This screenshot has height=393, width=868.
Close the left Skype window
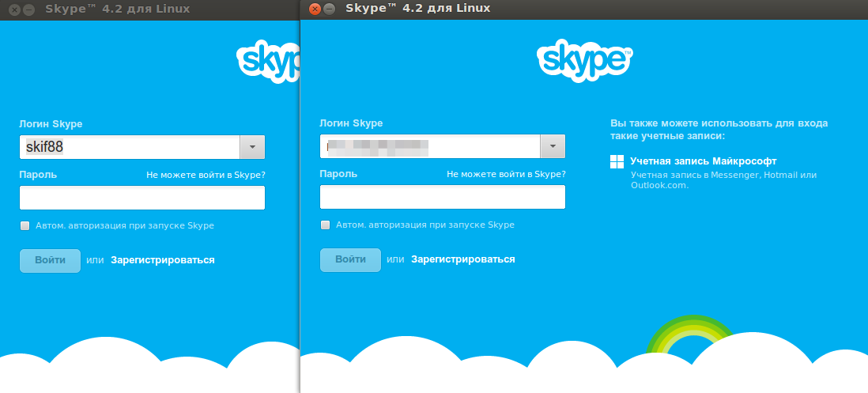point(15,9)
